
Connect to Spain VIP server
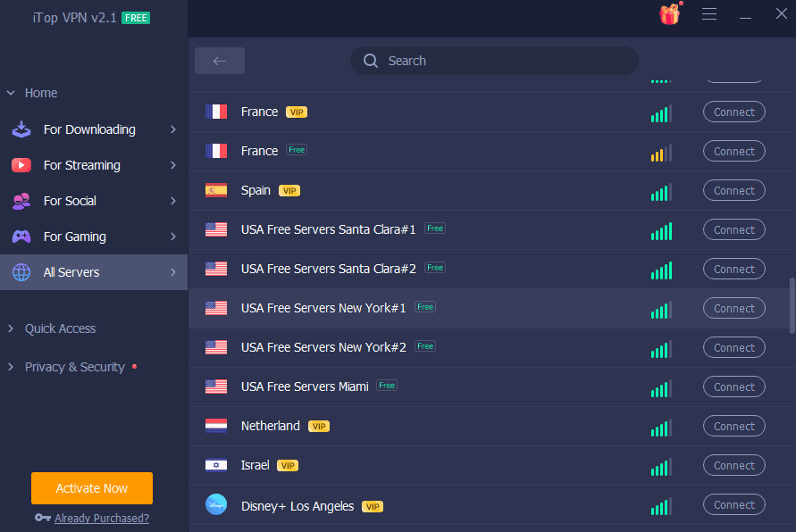(x=734, y=191)
